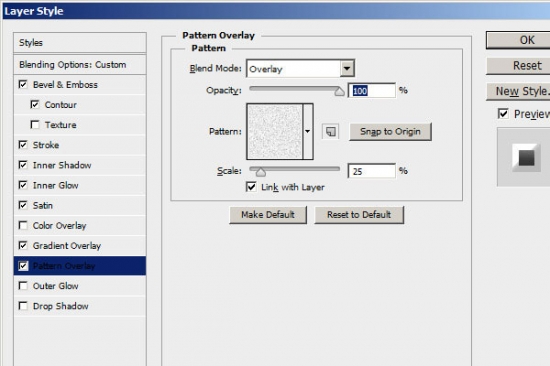The image size is (550, 366).
Task: Create new preset from current pattern icon
Action: click(x=330, y=132)
